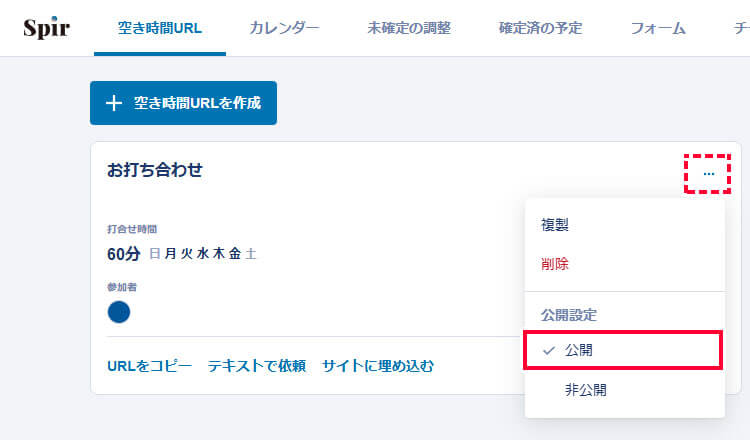Viewport: 750px width, 440px height.
Task: Switch to the 空き時間URL tab
Action: coord(160,28)
